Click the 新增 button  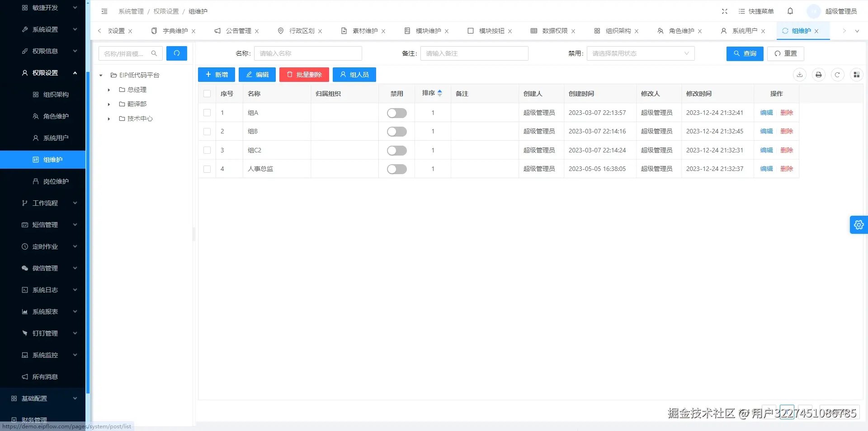point(217,75)
